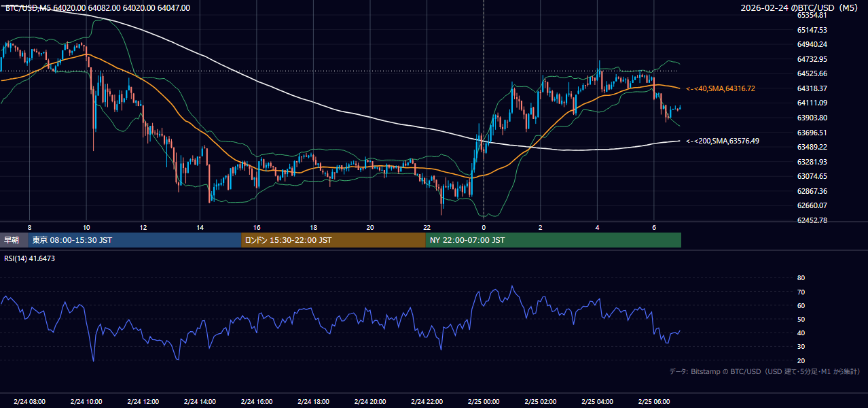The width and height of the screenshot is (868, 408).
Task: Click hour tick 14 under the price chart
Action: pos(200,227)
